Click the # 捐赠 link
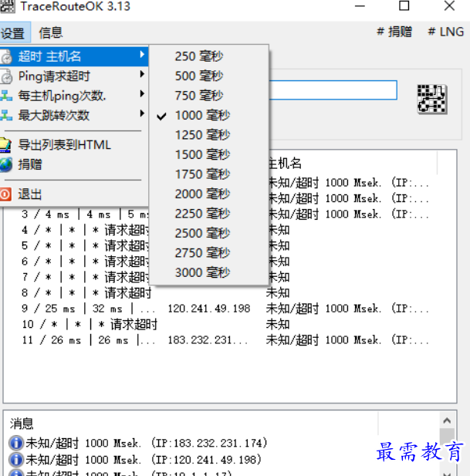This screenshot has width=470, height=476. coord(394,32)
